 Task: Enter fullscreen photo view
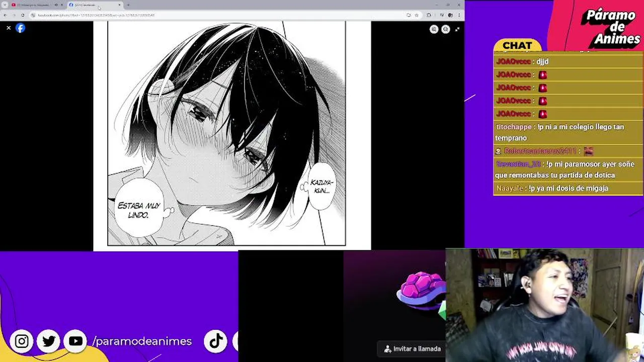pyautogui.click(x=457, y=29)
